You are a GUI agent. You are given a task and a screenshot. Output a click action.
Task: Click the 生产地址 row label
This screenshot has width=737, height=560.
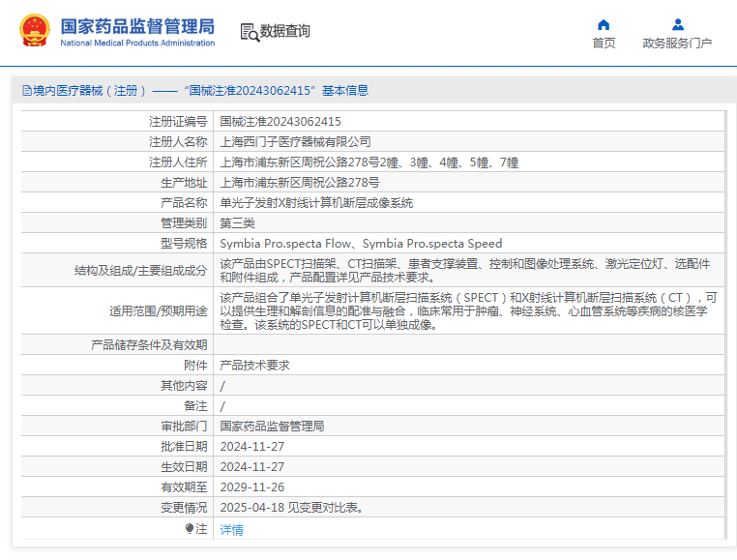[x=184, y=183]
